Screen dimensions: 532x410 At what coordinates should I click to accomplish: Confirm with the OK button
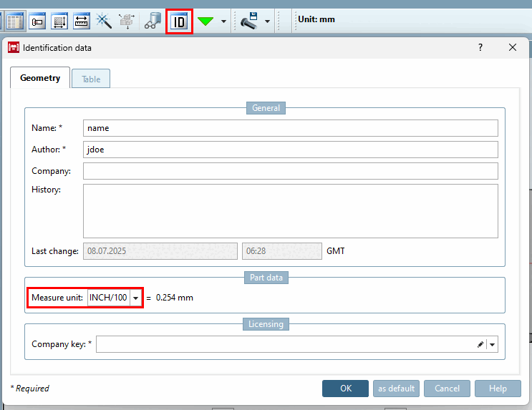pos(345,389)
